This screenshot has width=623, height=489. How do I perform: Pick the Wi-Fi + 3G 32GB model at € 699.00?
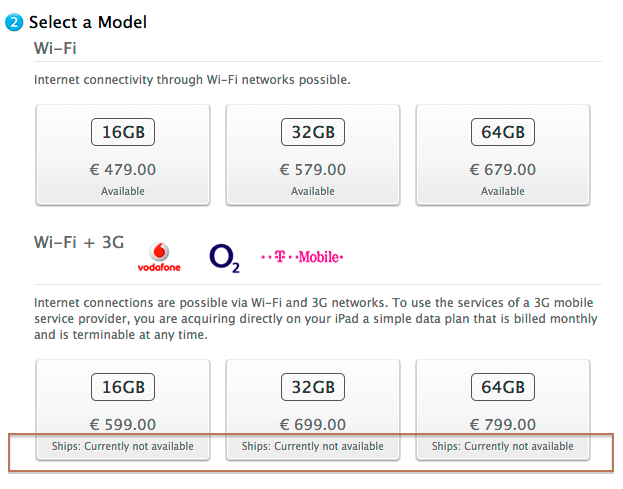tap(313, 410)
